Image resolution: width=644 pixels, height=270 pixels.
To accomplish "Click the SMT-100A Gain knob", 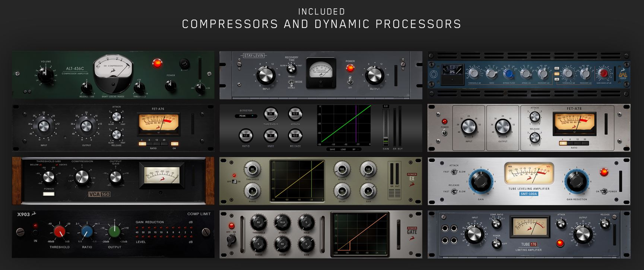I will click(x=480, y=182).
